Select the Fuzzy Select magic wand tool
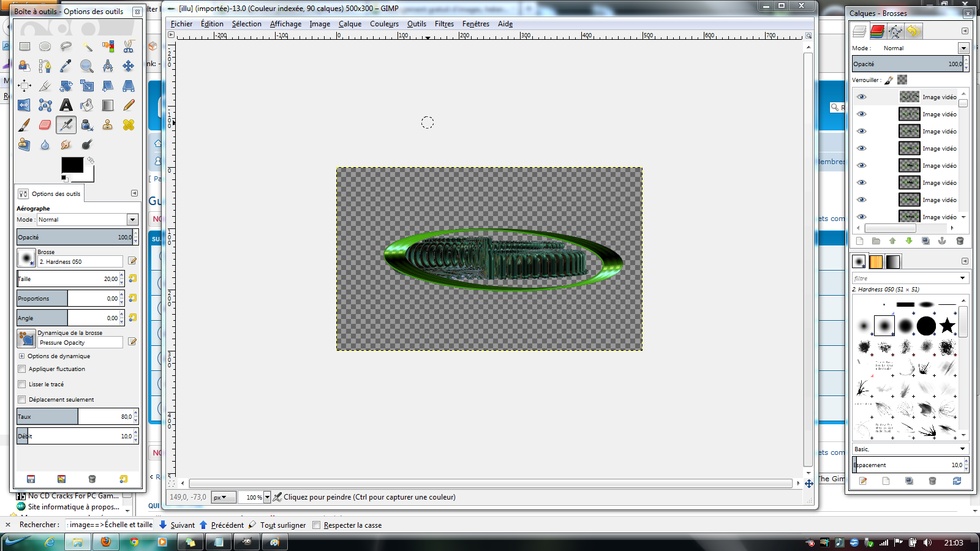This screenshot has width=980, height=551. (x=87, y=47)
